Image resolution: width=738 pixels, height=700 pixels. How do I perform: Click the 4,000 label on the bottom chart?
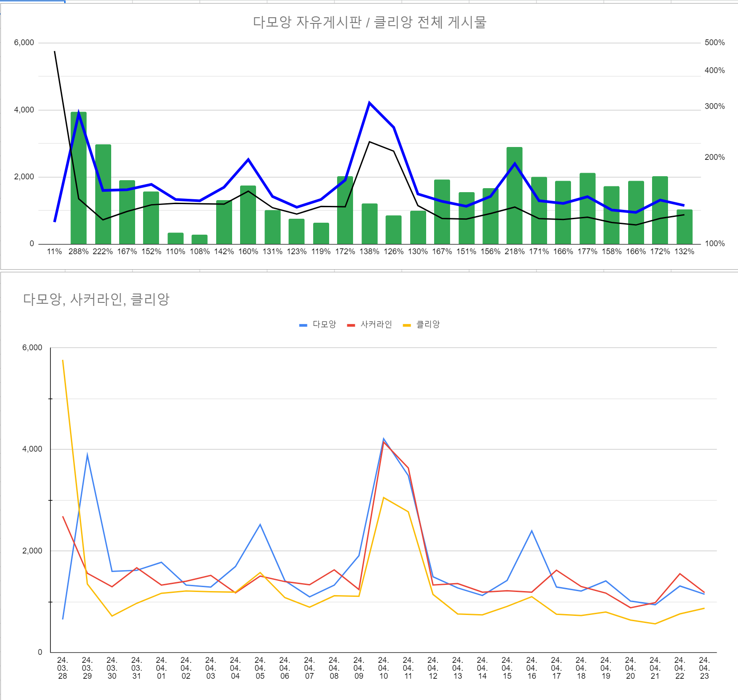pyautogui.click(x=32, y=449)
